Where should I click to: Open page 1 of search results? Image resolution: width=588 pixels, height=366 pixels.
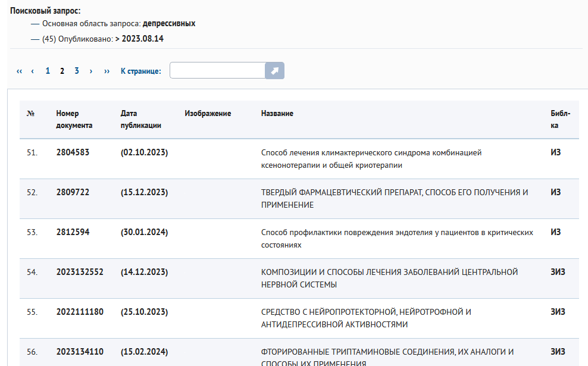48,70
